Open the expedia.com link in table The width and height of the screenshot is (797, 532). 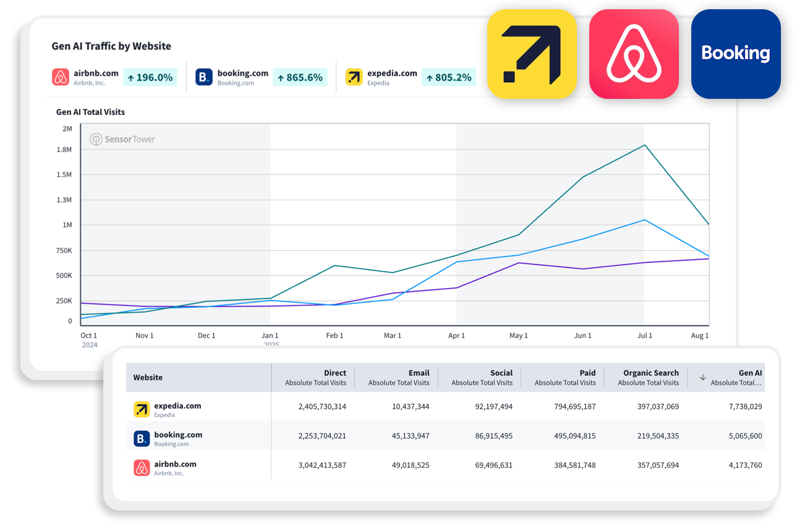coord(177,406)
